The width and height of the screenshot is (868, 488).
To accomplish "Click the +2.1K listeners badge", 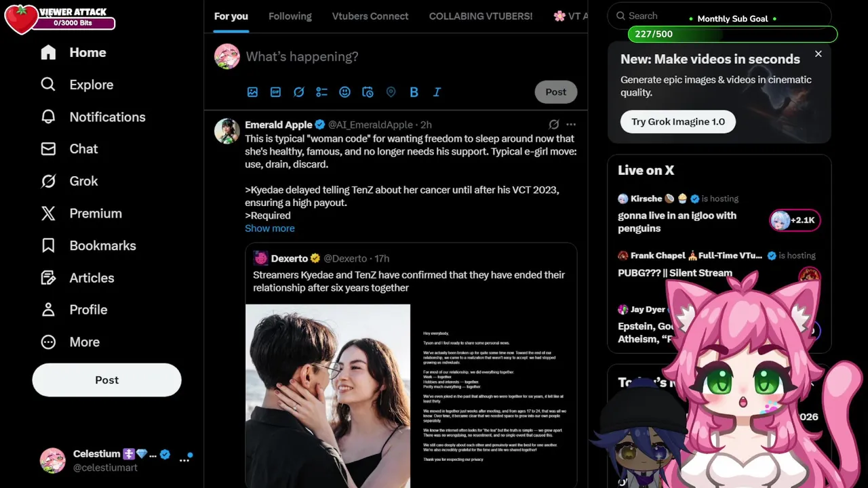I will [x=795, y=220].
